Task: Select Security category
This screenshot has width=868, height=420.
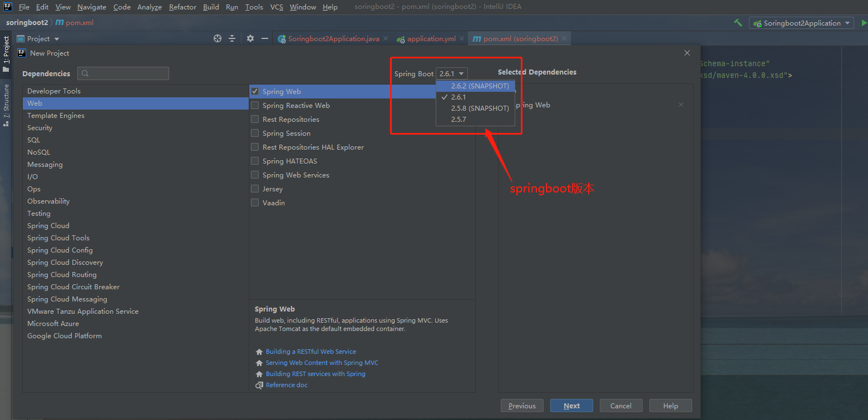Action: (136, 127)
